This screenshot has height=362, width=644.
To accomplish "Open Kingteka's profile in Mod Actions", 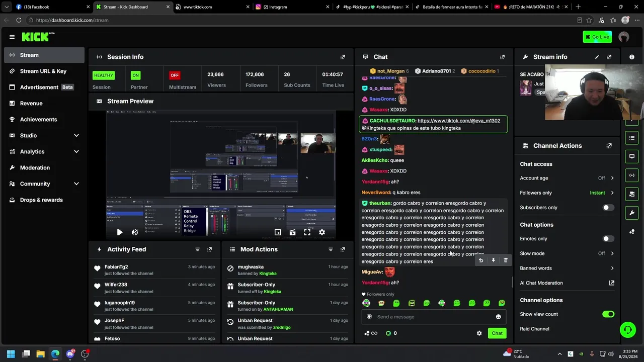I will tap(268, 274).
